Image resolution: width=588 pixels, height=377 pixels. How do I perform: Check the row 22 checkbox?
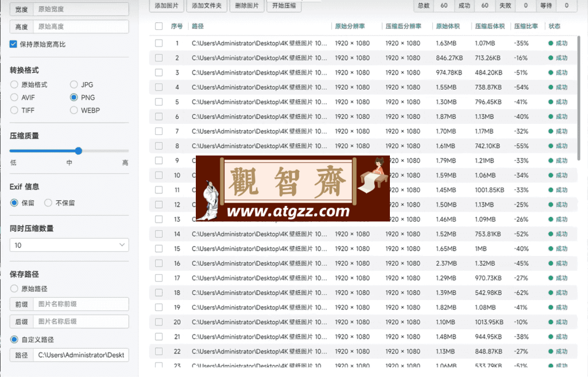159,351
